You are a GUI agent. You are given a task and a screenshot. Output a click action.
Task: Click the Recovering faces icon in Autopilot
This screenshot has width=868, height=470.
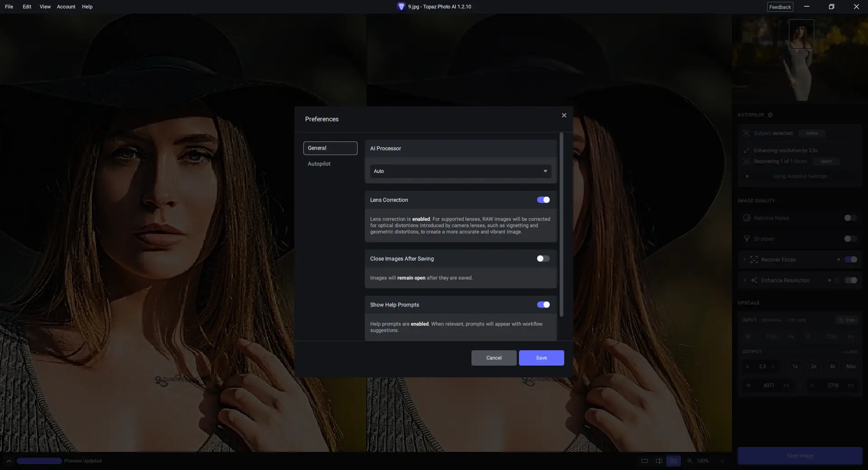[x=746, y=161]
